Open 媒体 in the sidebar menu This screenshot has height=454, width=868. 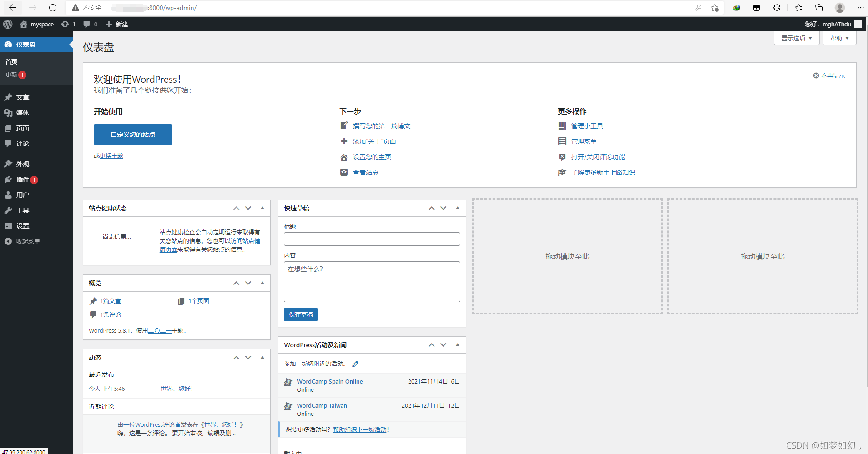[x=36, y=113]
